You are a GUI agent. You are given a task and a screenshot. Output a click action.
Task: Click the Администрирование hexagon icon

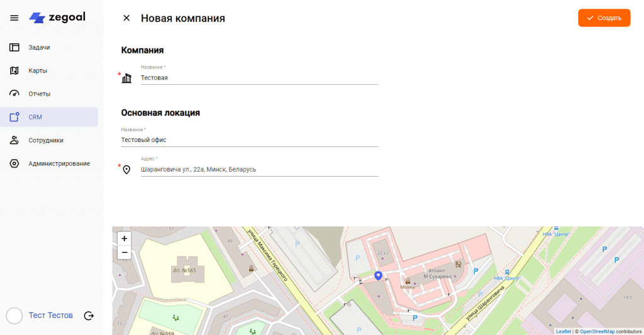point(14,163)
